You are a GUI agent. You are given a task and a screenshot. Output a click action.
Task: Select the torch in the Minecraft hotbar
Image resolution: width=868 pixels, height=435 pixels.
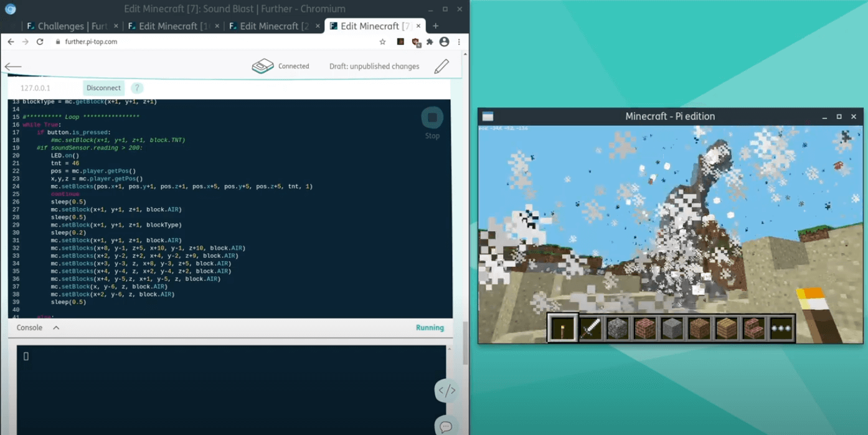(563, 328)
